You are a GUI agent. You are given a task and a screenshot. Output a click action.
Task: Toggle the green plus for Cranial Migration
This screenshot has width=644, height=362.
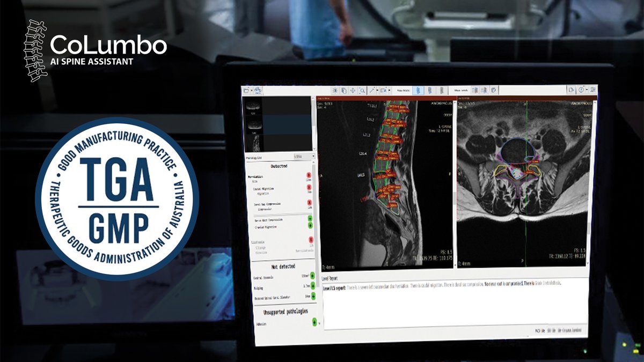310,225
